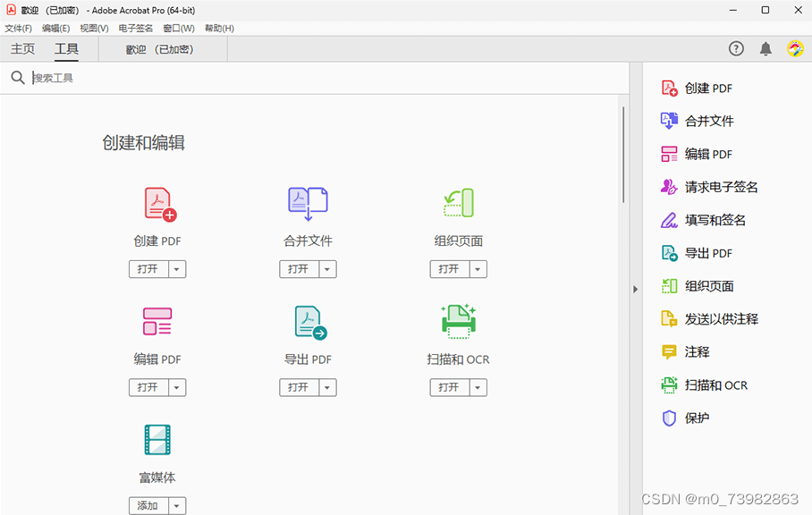The width and height of the screenshot is (812, 515).
Task: Collapse the right tools pane arrow
Action: 636,290
